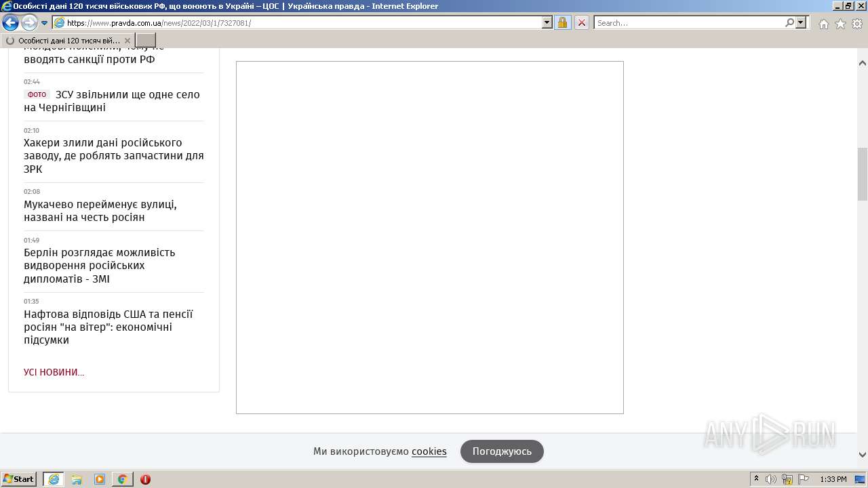Open the Windows Start menu
This screenshot has width=868, height=488.
[19, 479]
